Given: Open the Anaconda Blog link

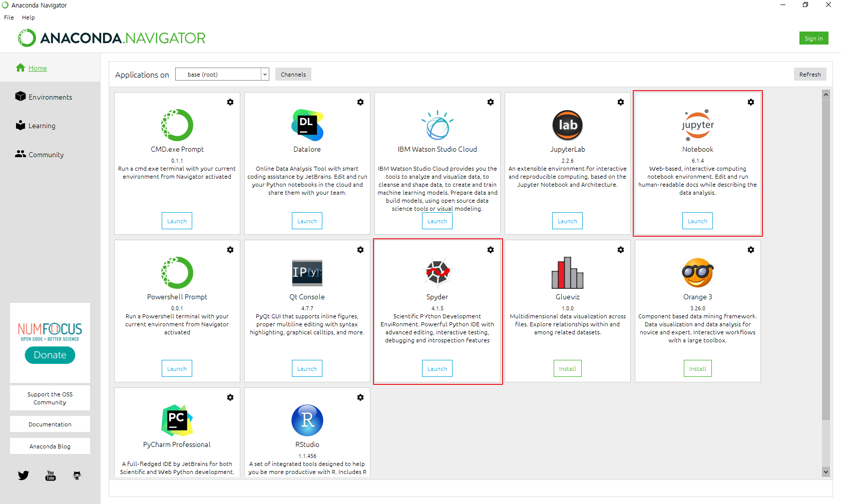Looking at the screenshot, I should 50,446.
